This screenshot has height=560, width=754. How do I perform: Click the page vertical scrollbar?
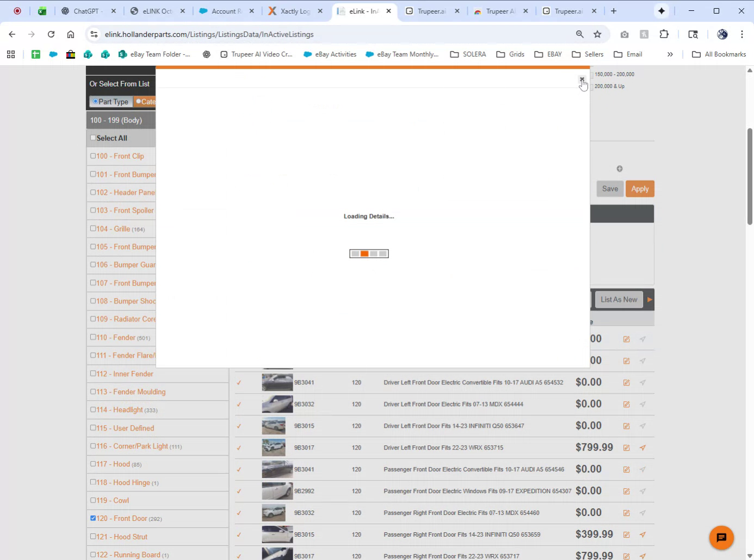pos(750,176)
